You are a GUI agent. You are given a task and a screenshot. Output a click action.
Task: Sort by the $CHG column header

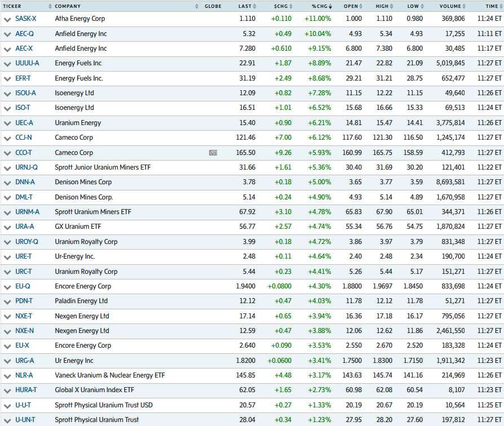(283, 6)
